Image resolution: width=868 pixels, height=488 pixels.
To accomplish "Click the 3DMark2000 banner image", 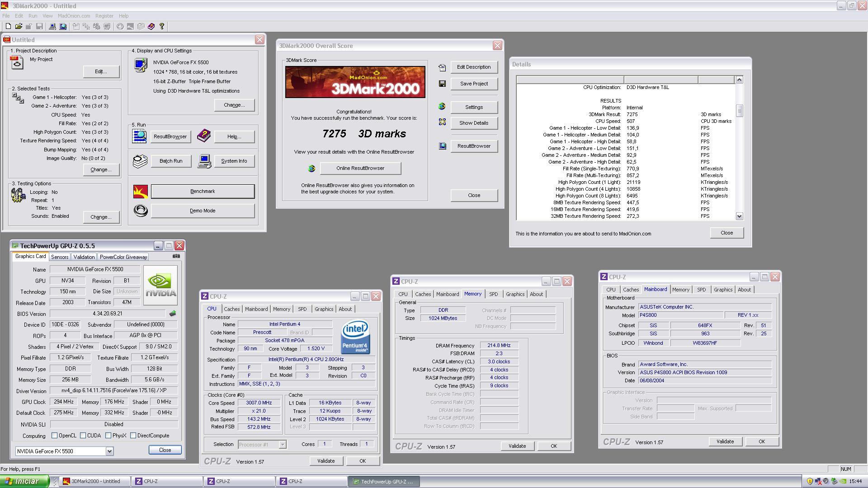I will [x=355, y=82].
